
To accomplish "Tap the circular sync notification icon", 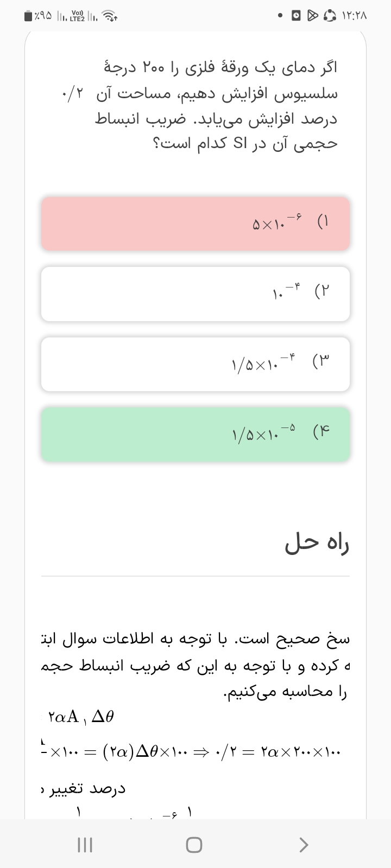I will (x=330, y=16).
